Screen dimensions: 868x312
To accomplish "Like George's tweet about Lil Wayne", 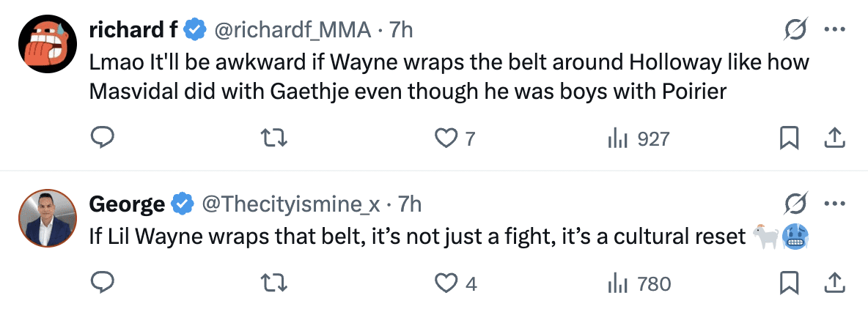I will [446, 283].
